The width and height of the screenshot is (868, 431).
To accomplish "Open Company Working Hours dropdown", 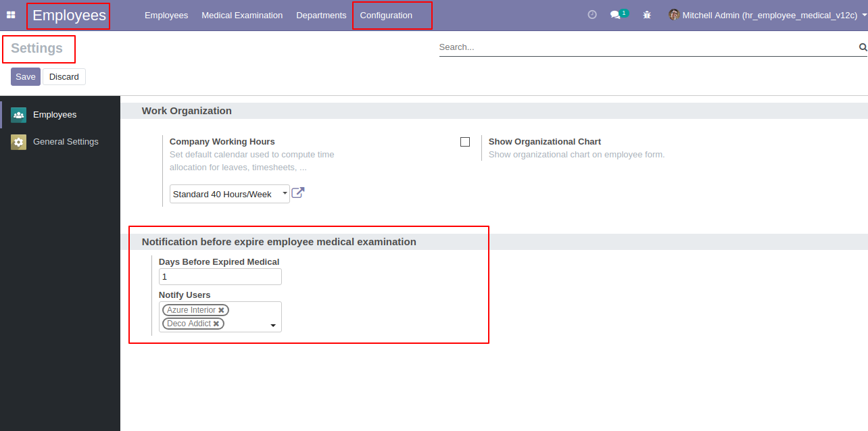I will (230, 194).
